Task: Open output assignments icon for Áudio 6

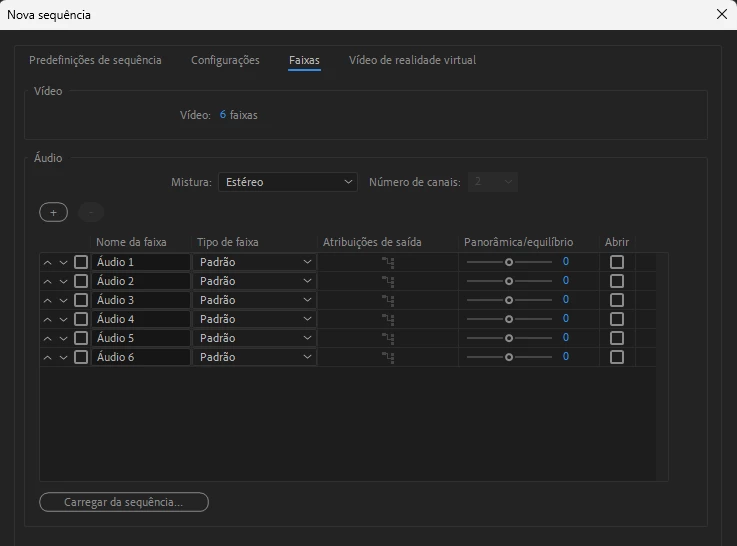Action: [388, 358]
